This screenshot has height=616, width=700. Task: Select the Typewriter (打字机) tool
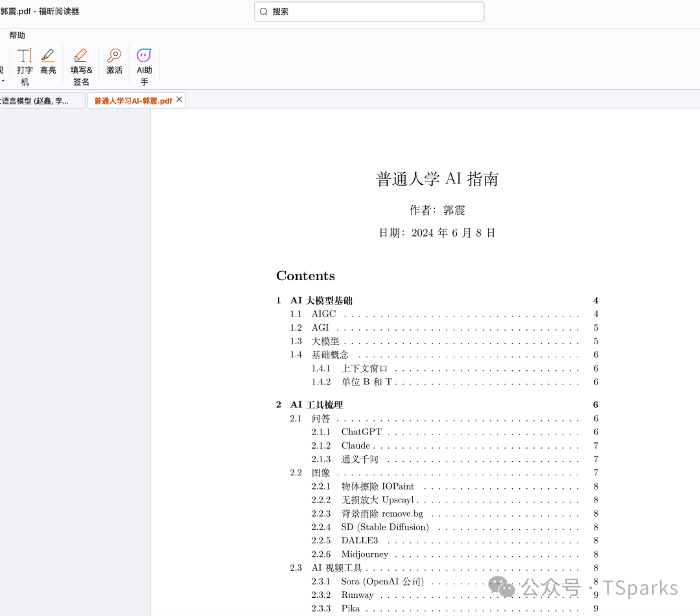(x=25, y=67)
